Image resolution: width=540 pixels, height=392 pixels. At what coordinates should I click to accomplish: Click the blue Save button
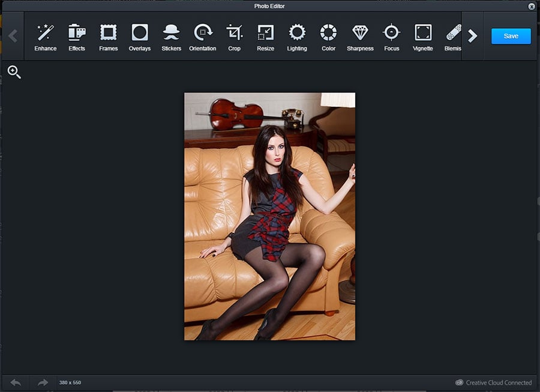pos(511,36)
